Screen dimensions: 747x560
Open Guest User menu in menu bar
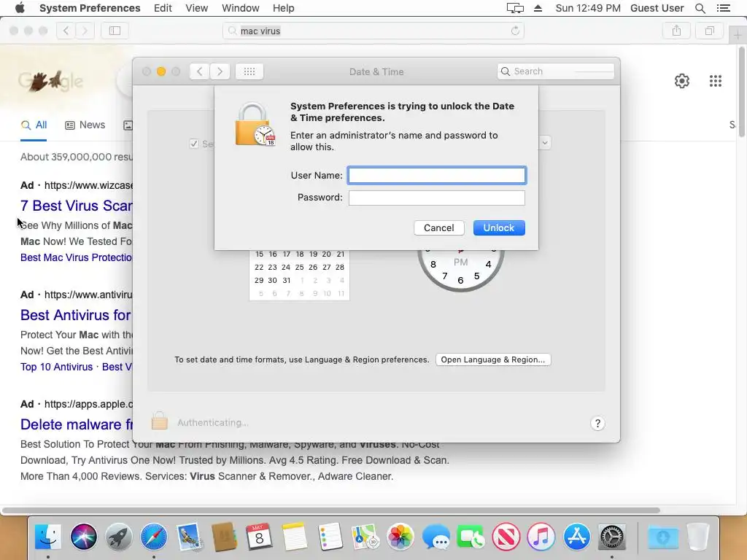pos(657,8)
